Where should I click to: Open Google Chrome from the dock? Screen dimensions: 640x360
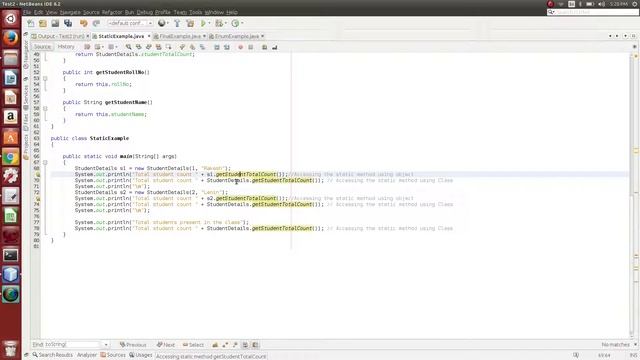pos(11,157)
